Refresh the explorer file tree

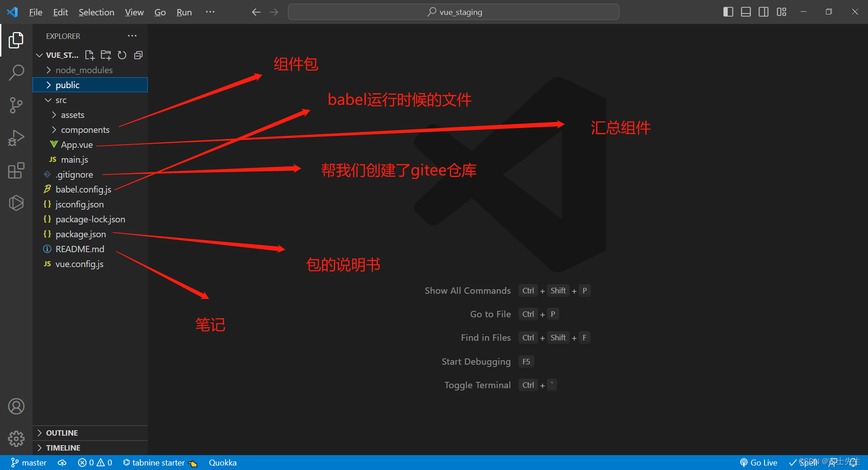[122, 55]
